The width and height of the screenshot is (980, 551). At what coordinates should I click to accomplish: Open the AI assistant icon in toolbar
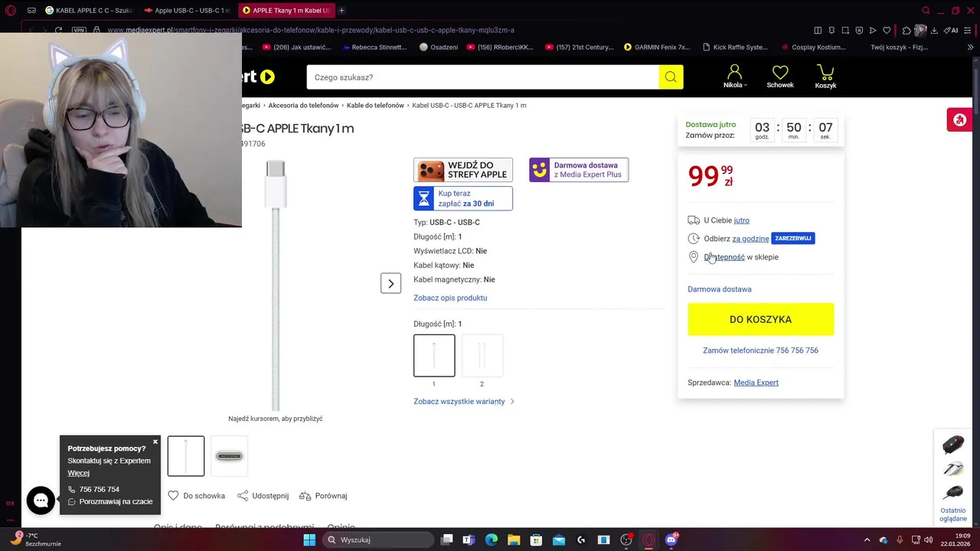click(x=951, y=31)
